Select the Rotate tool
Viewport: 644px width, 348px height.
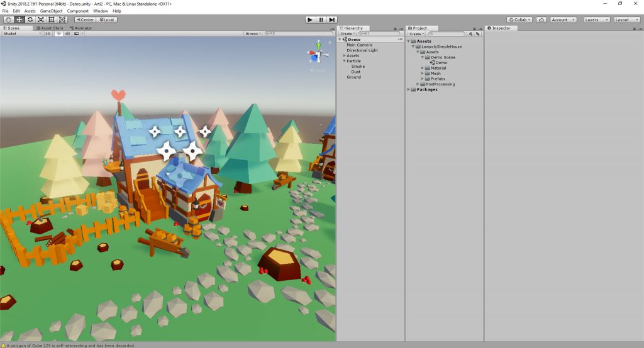tap(30, 19)
